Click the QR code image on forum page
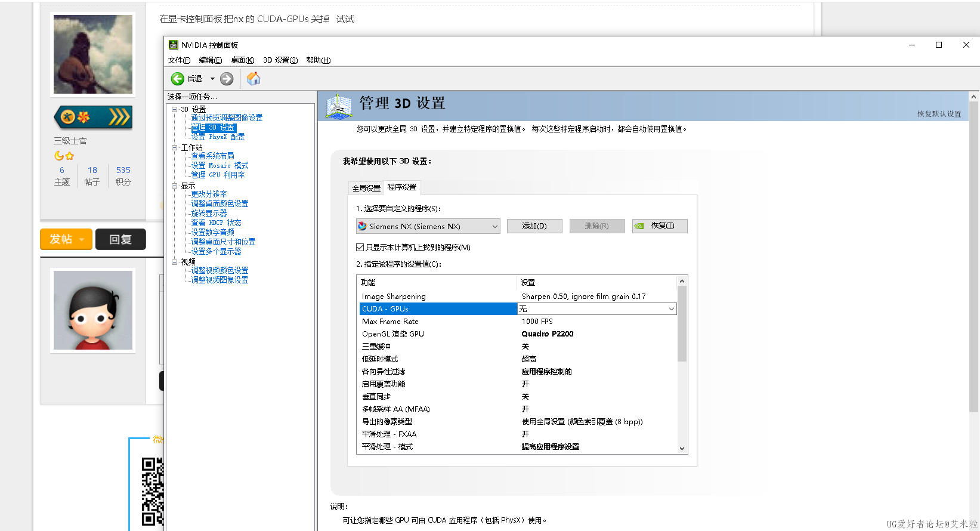980x531 pixels. pyautogui.click(x=153, y=492)
